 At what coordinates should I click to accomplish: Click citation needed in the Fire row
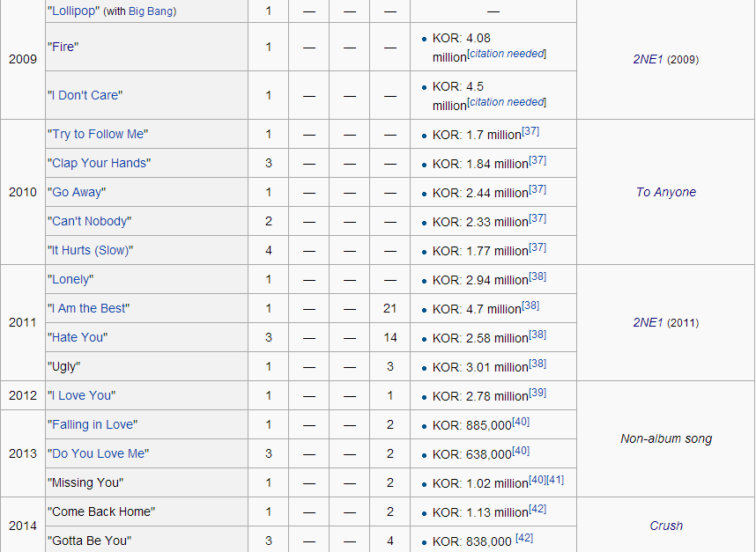coord(507,54)
